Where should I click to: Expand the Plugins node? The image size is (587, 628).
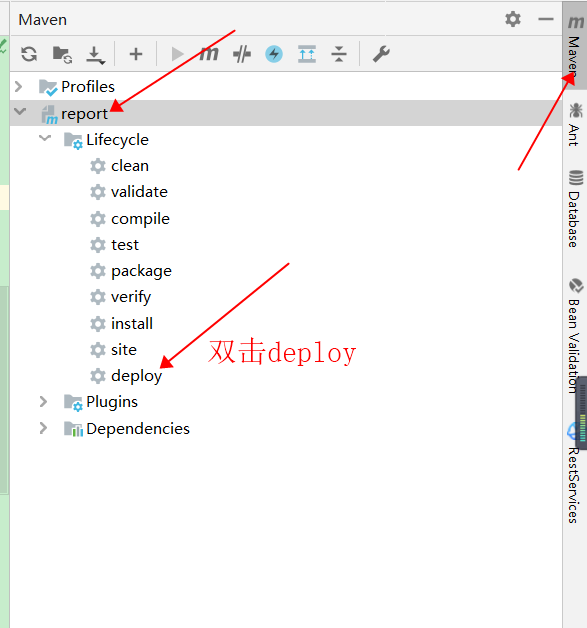[43, 402]
